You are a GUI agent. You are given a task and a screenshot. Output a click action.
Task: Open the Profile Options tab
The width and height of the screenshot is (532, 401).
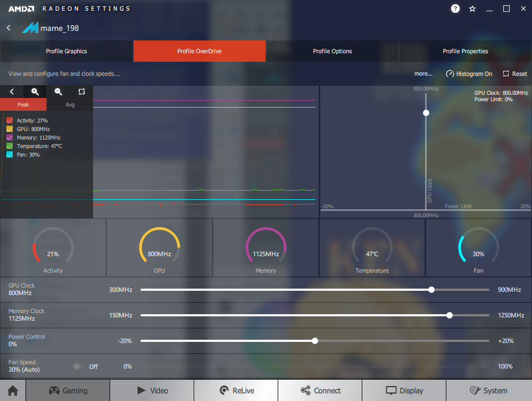332,51
